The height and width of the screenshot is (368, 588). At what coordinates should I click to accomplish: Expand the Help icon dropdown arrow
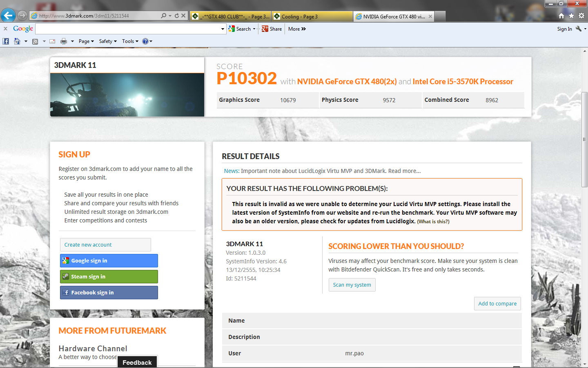click(x=151, y=41)
